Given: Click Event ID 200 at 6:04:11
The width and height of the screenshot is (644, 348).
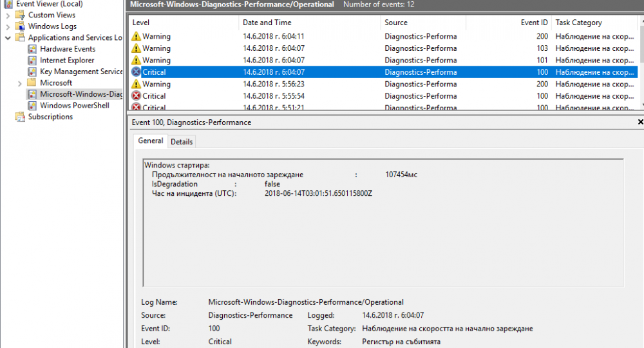Looking at the screenshot, I should [542, 36].
